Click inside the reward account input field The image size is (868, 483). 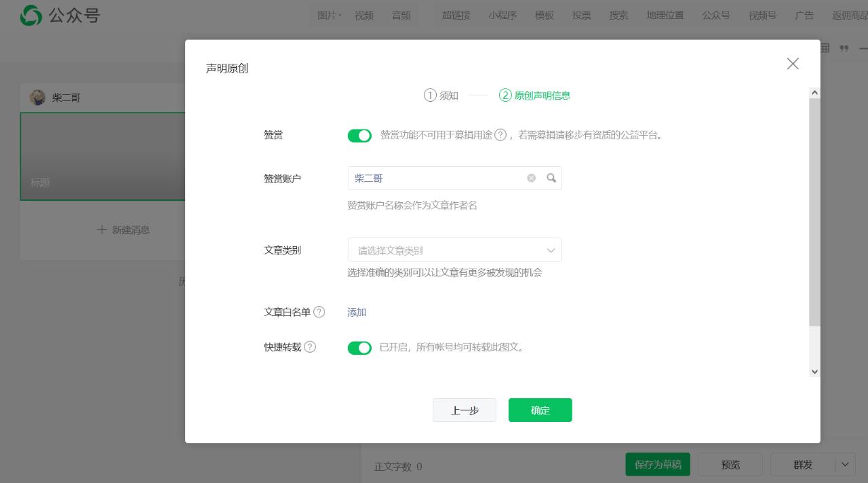[x=434, y=178]
